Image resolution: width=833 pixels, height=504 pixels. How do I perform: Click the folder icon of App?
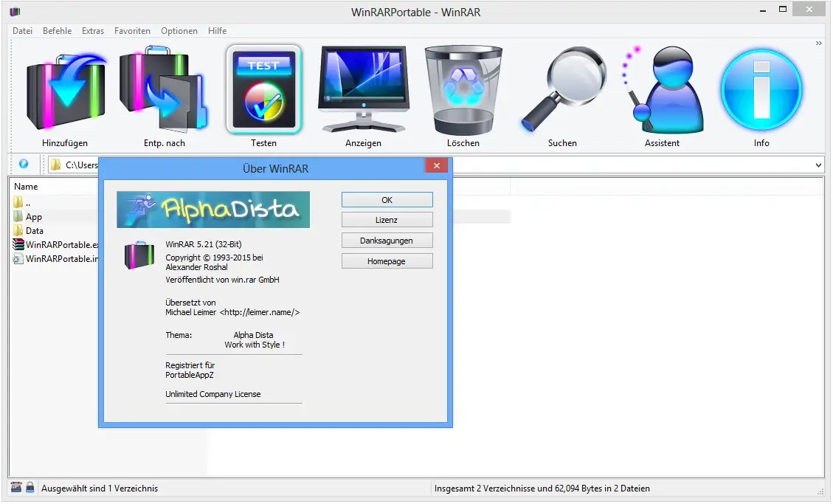(18, 217)
